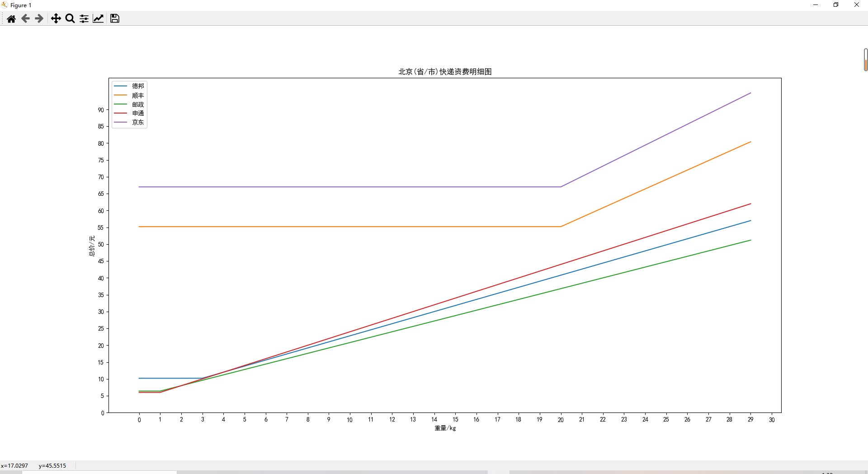Click the x-axis tick label 30
The width and height of the screenshot is (868, 474).
[x=772, y=420]
